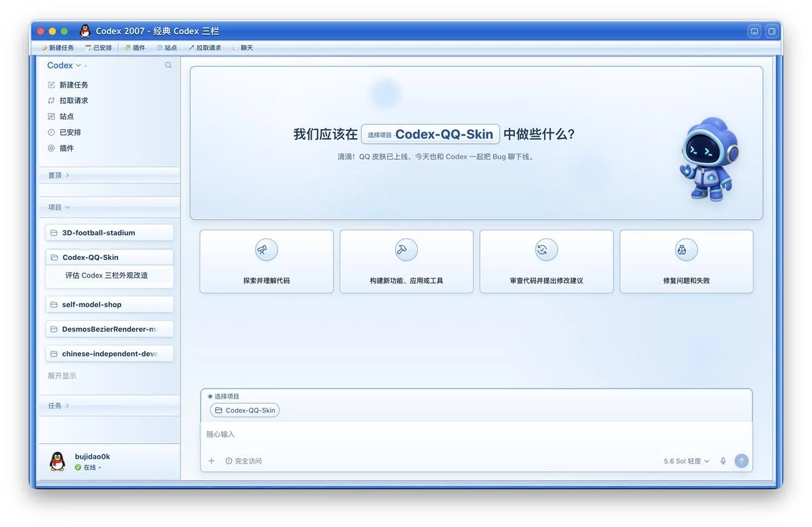Open 站点 in the top toolbar
Viewport: 812px width, 527px height.
[167, 47]
